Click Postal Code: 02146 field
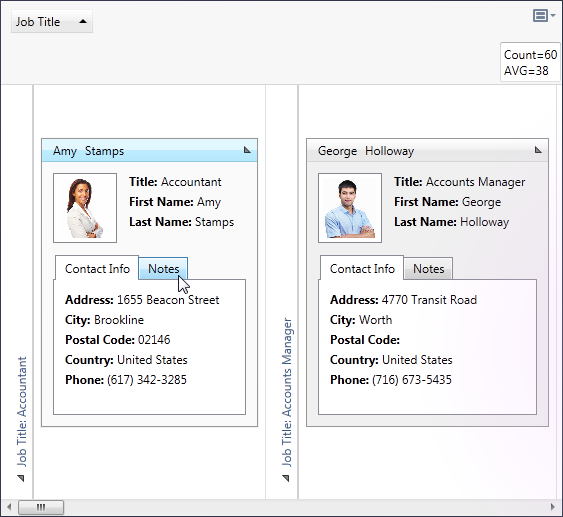563x517 pixels. [118, 340]
